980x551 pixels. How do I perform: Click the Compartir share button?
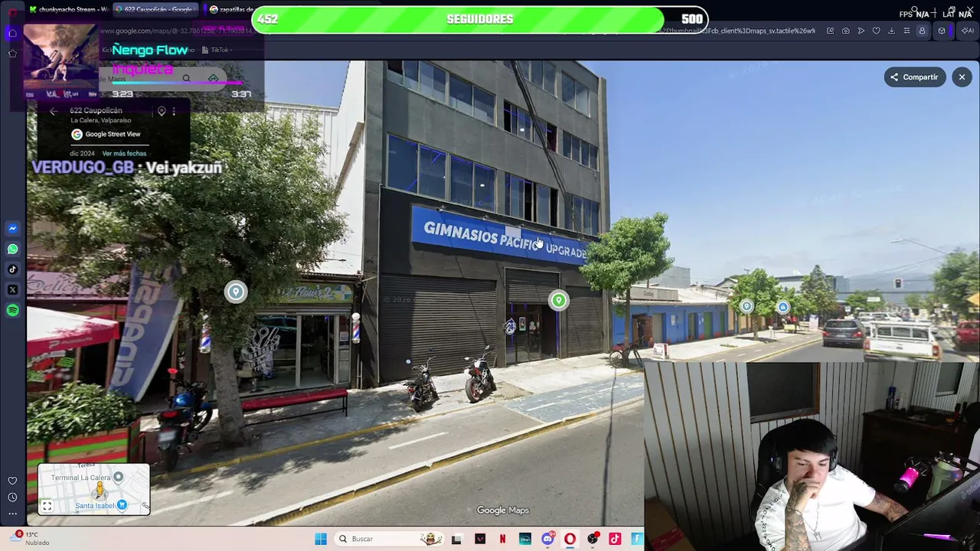tap(914, 77)
